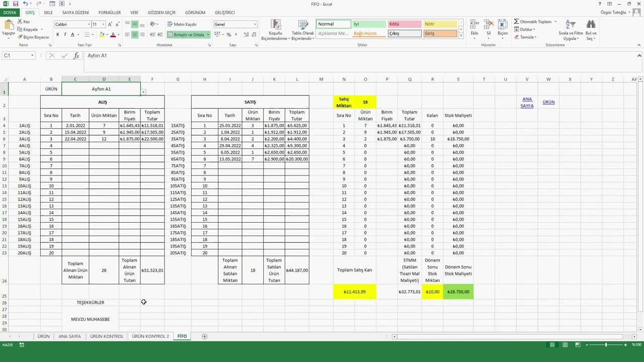Click the Sil (Delete cells) icon

(x=488, y=25)
